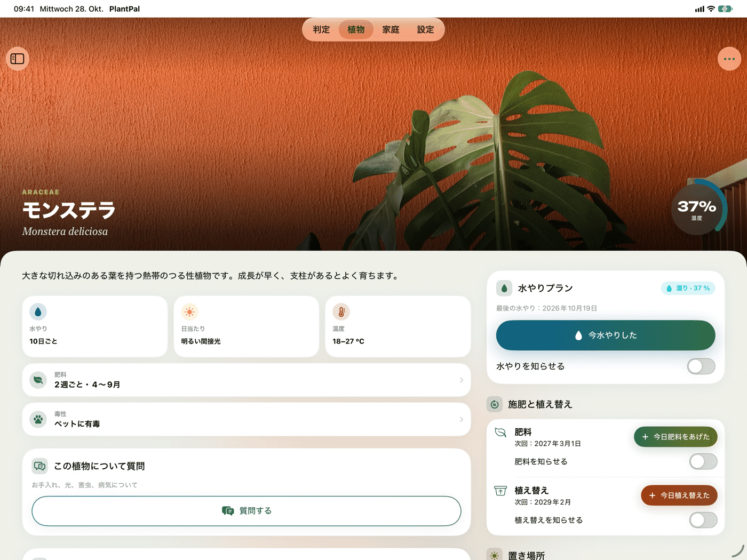
Task: Click the water drop icon in 水やり card
Action: click(38, 311)
